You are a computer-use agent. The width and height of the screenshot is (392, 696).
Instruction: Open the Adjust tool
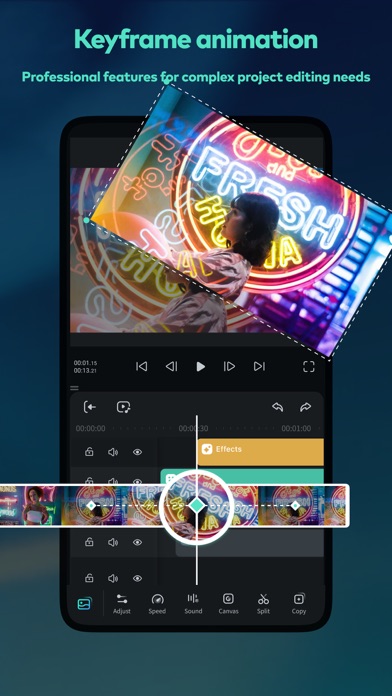pyautogui.click(x=122, y=604)
